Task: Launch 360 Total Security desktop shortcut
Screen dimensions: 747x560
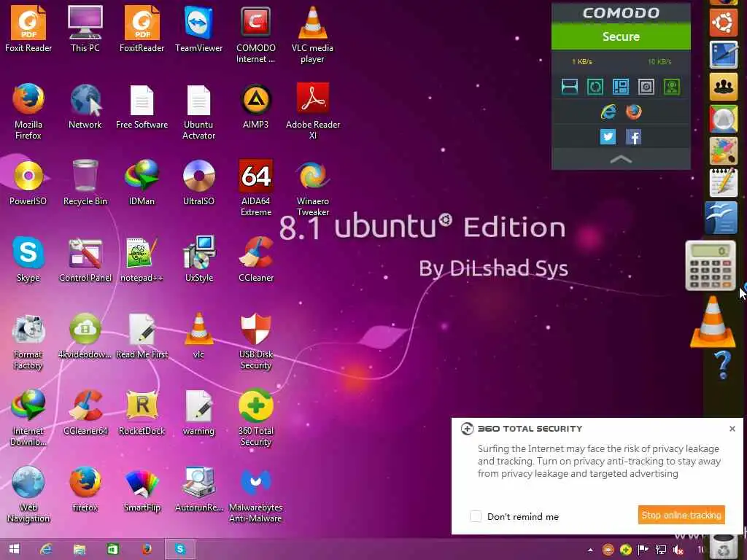Action: pyautogui.click(x=256, y=418)
